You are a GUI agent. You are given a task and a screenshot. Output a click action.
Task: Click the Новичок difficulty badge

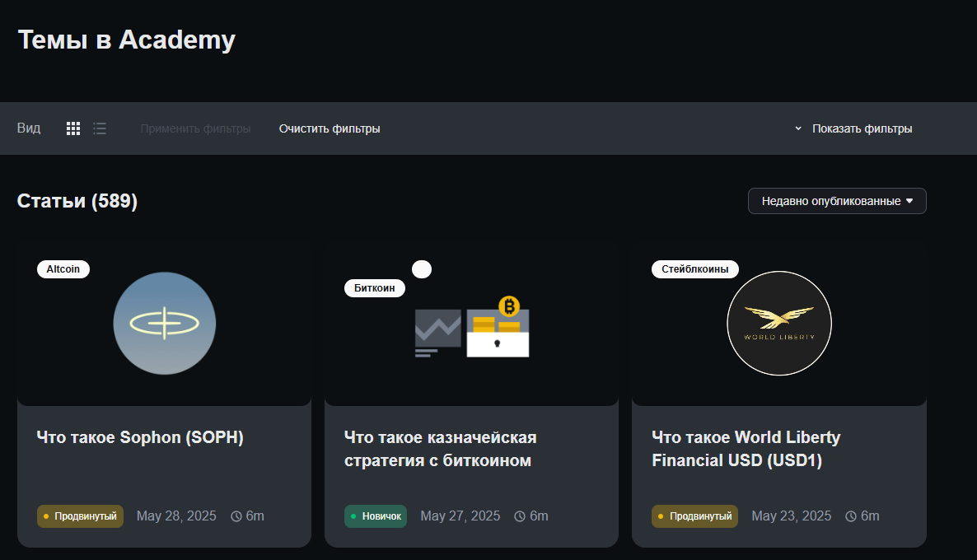[376, 516]
